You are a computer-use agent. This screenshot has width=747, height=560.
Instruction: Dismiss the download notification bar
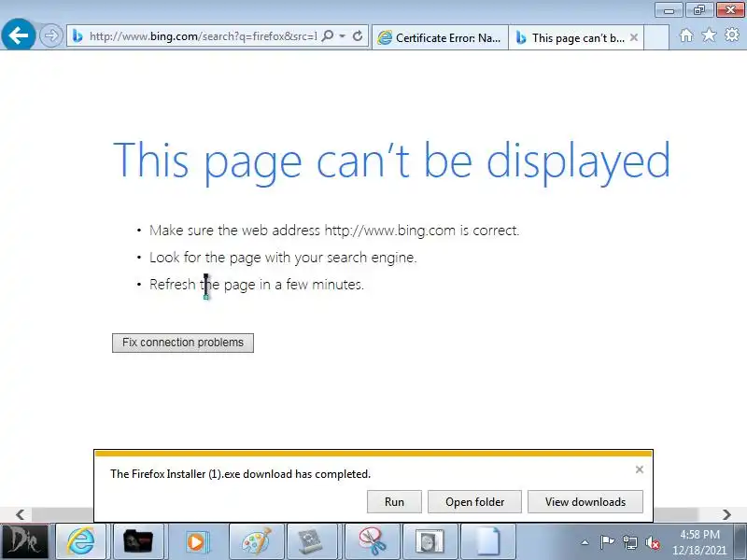pos(640,469)
